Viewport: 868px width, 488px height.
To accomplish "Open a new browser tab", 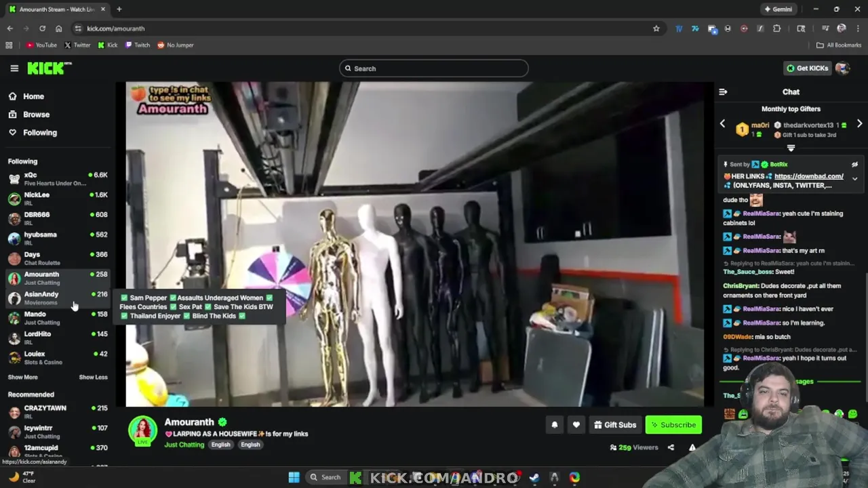I will [119, 9].
